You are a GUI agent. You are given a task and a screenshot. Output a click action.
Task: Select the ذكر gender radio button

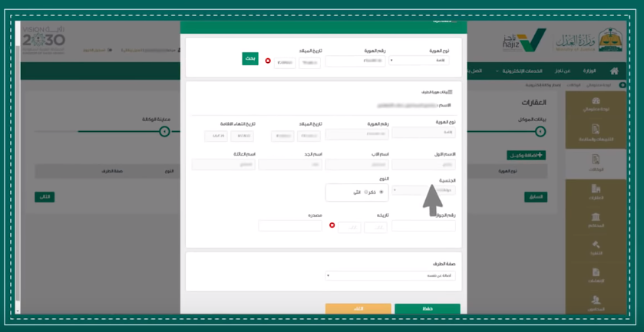(381, 192)
